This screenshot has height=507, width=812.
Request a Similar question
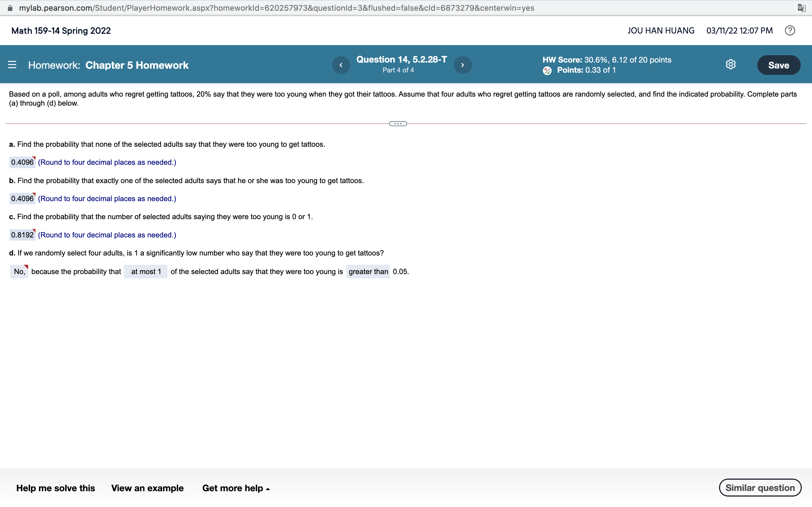tap(760, 487)
